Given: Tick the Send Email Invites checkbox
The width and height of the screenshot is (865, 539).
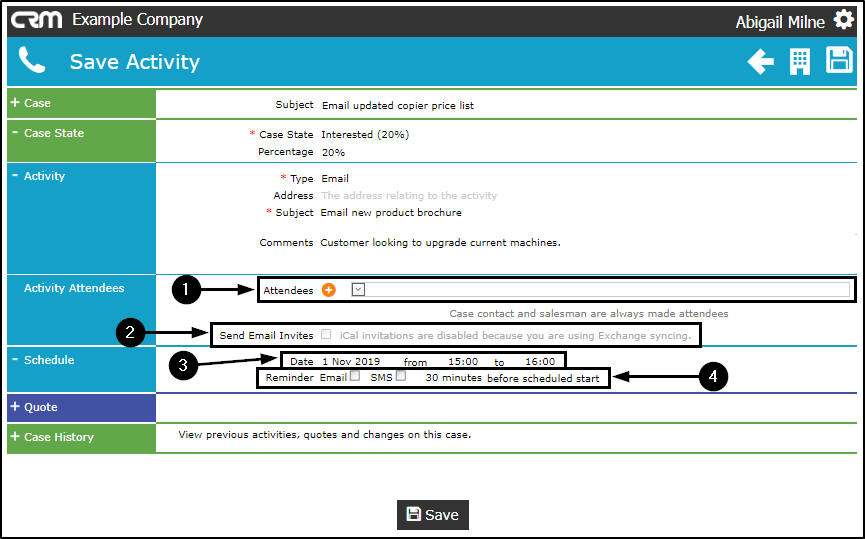Looking at the screenshot, I should pyautogui.click(x=326, y=334).
